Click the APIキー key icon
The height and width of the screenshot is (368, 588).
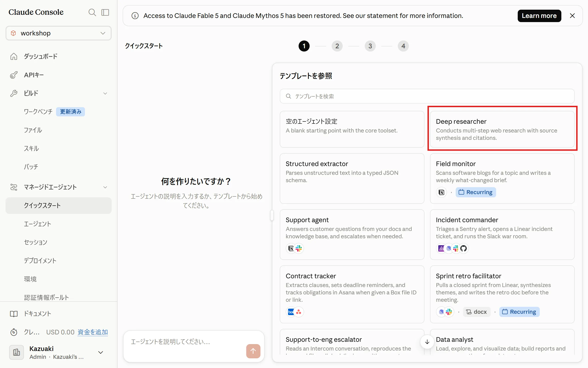click(14, 75)
